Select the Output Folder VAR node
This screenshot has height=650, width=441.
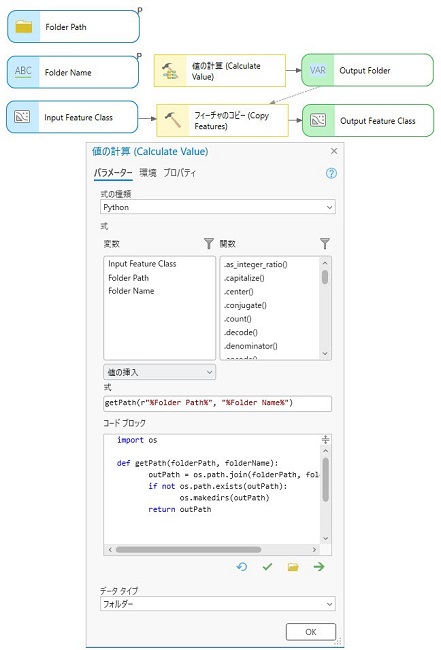(367, 70)
